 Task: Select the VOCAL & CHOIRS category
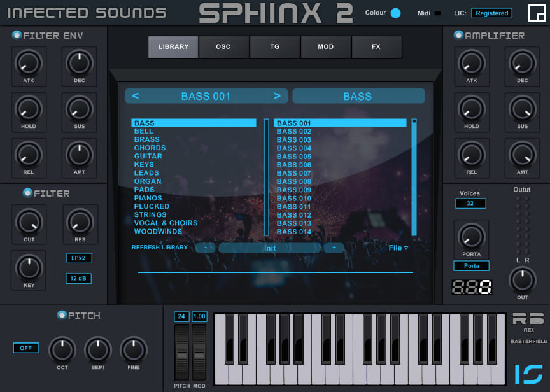click(x=166, y=223)
